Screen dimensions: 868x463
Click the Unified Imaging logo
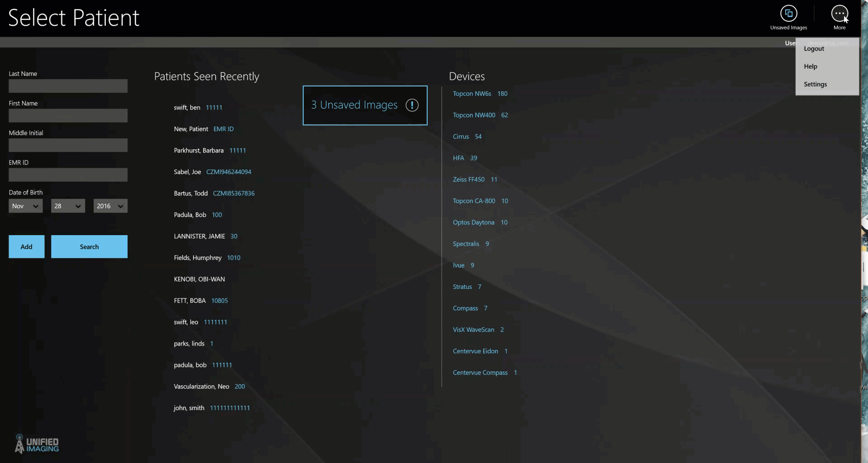click(x=37, y=444)
